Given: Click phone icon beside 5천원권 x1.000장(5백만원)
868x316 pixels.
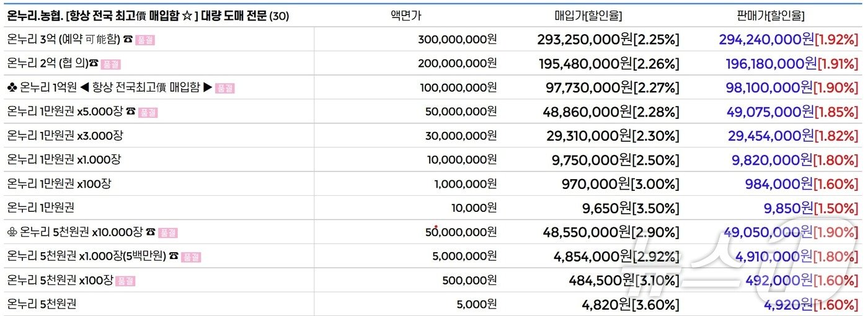Looking at the screenshot, I should (x=174, y=257).
